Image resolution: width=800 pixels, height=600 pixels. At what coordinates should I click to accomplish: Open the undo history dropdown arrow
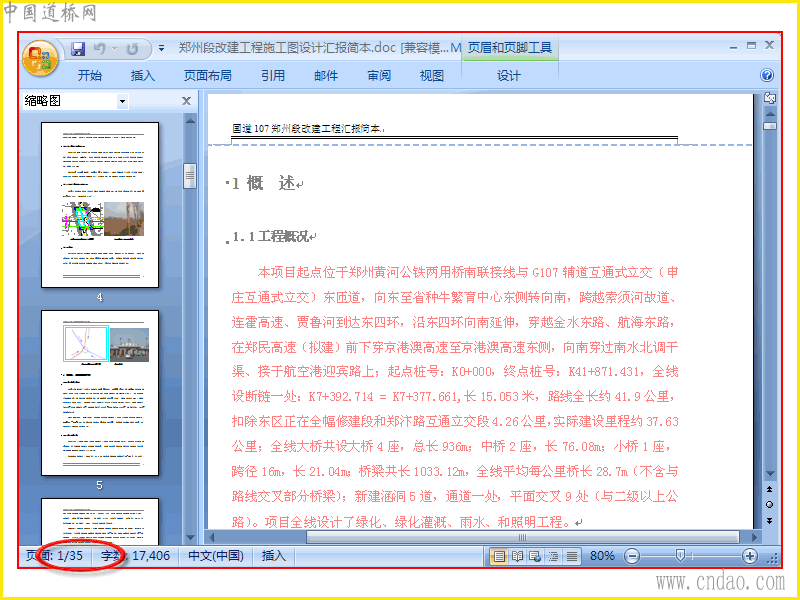coord(115,49)
